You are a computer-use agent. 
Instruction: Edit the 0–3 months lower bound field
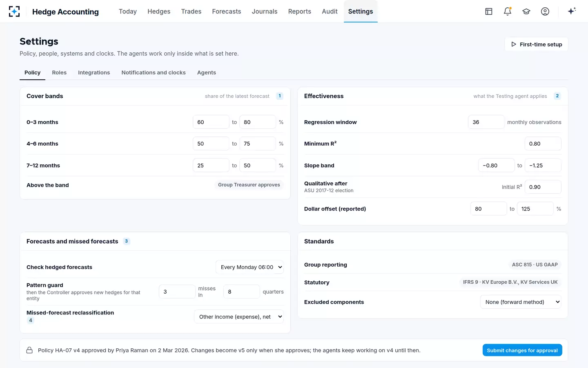coord(211,122)
